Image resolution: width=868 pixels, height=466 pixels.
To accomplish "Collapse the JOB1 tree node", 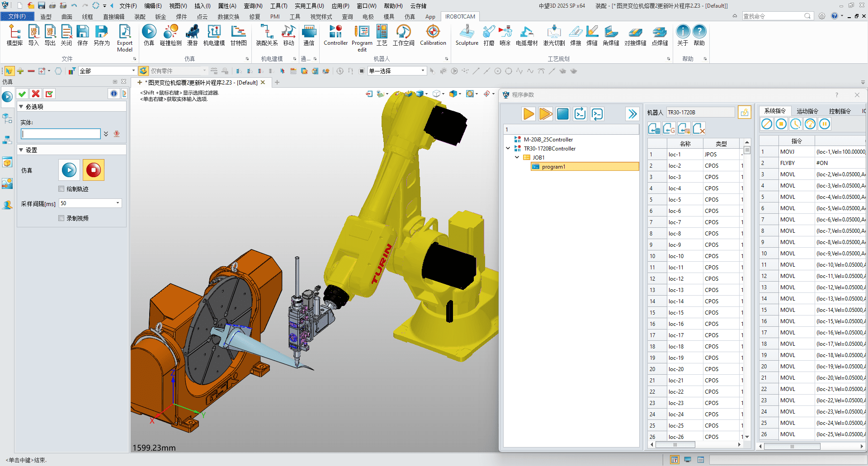I will [x=517, y=157].
